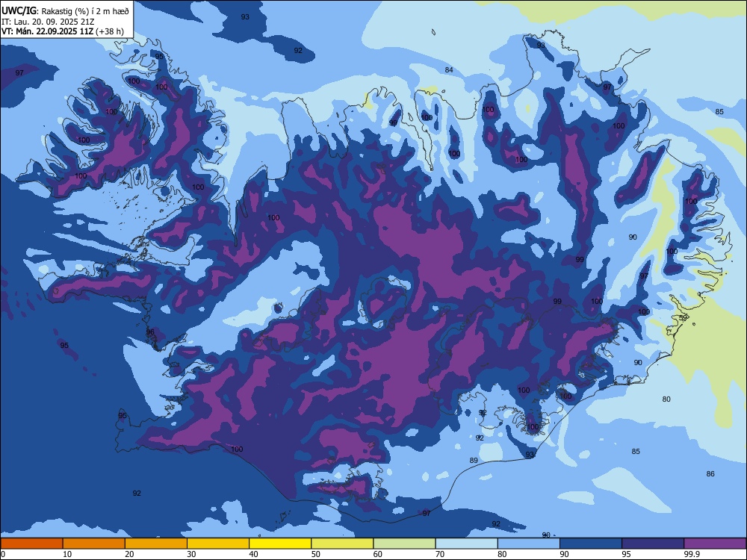This screenshot has height=560, width=747.
Task: Select the '0' legend tick label
Action: tap(3, 554)
